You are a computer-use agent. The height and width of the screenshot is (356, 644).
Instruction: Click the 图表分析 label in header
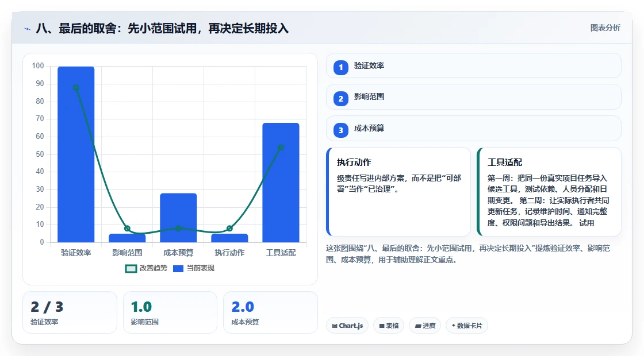tap(605, 28)
